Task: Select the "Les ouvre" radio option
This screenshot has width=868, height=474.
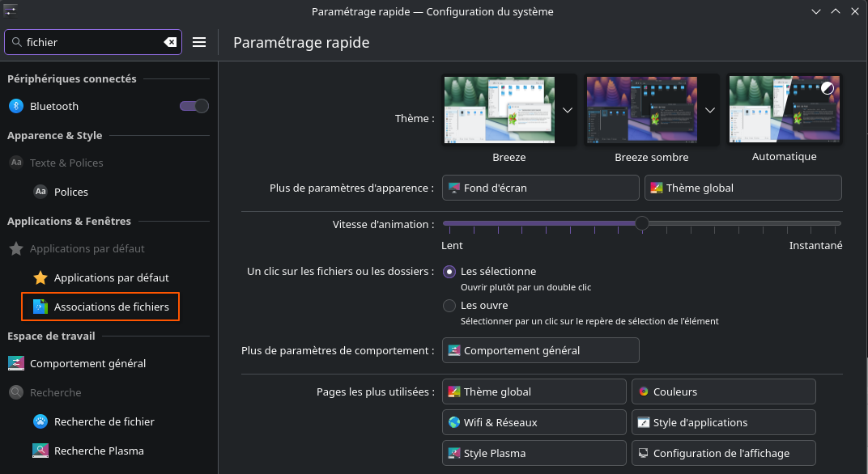Action: coord(449,306)
